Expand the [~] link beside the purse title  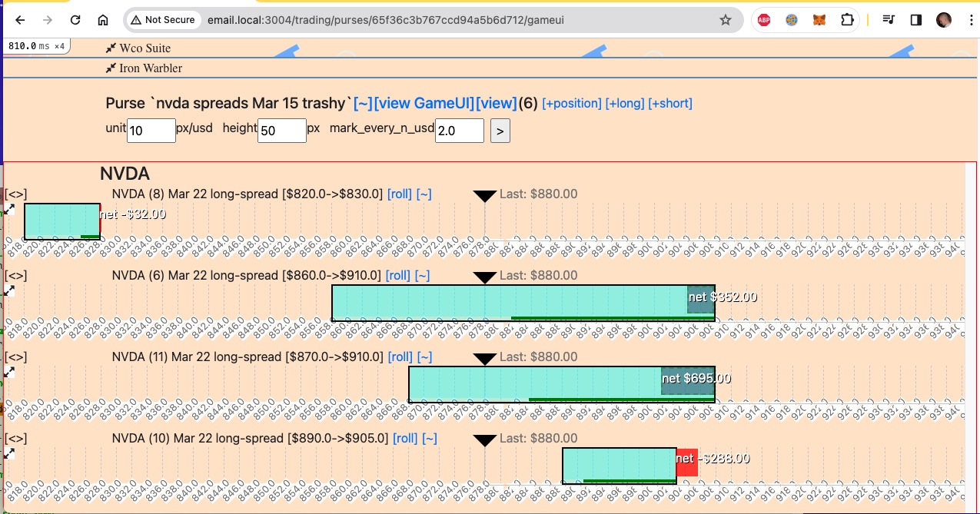pyautogui.click(x=363, y=103)
